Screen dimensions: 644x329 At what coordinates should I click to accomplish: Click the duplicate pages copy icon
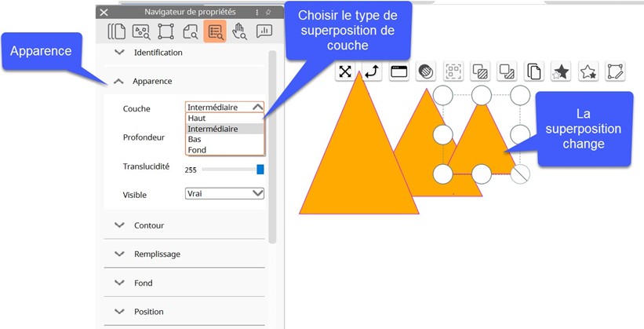[x=534, y=71]
